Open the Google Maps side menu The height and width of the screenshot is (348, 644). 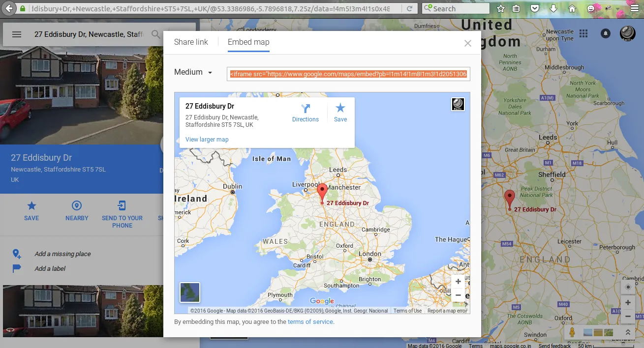click(x=17, y=34)
